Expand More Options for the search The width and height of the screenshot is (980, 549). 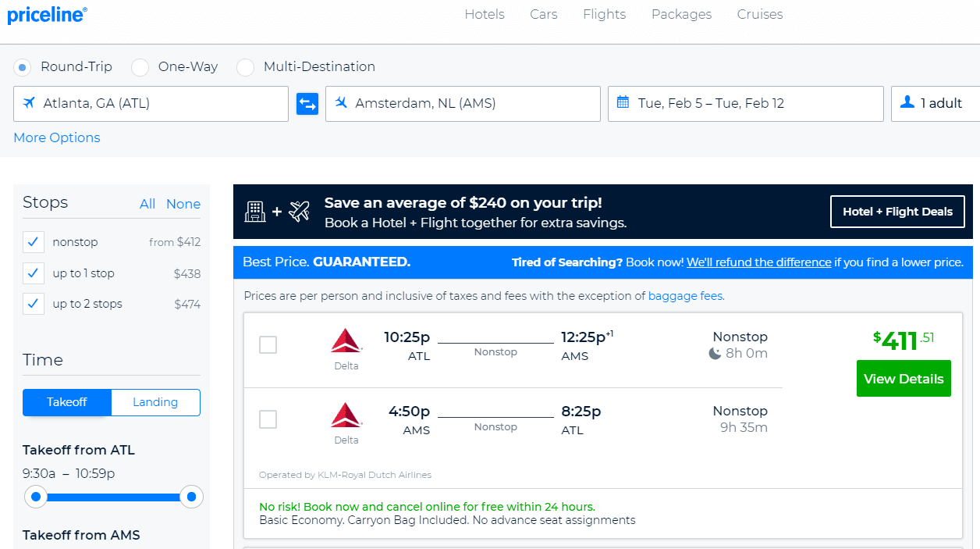57,137
